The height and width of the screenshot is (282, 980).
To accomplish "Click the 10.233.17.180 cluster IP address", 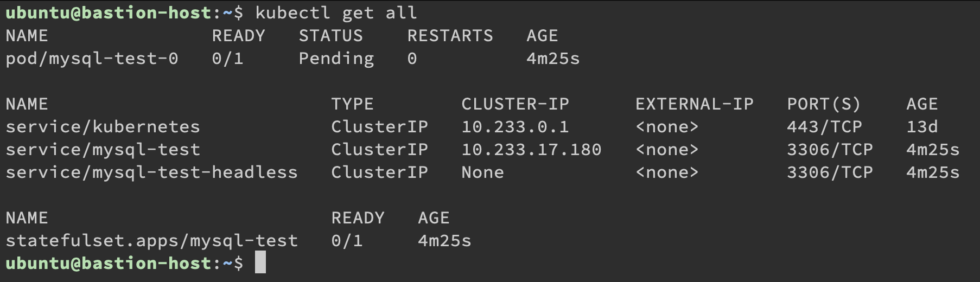I will point(531,150).
